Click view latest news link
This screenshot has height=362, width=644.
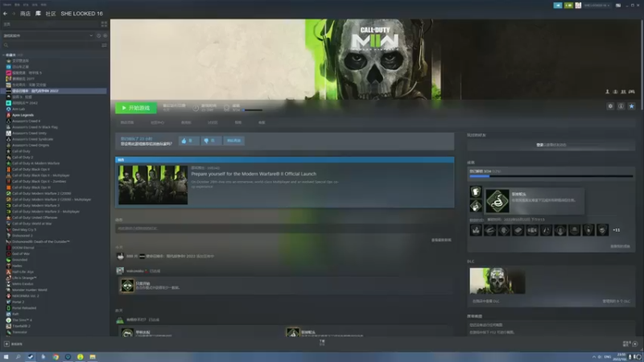441,240
